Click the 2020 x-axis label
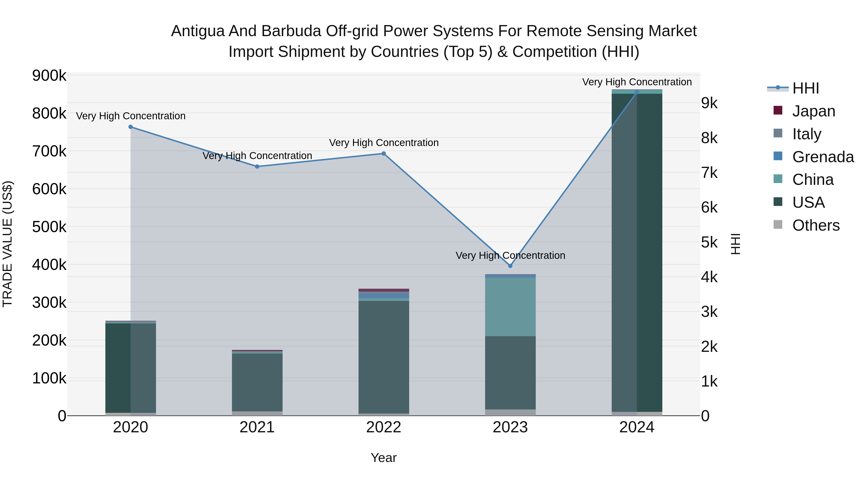This screenshot has width=868, height=488. pos(131,427)
